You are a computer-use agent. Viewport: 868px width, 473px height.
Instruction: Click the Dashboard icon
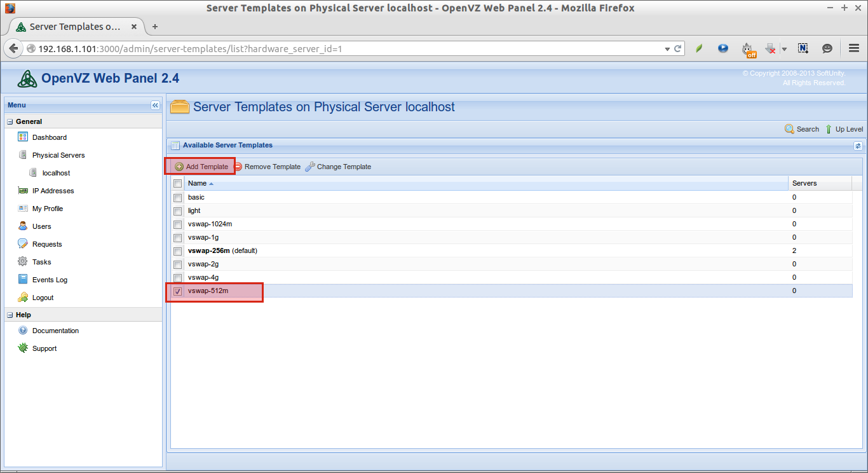[x=23, y=137]
